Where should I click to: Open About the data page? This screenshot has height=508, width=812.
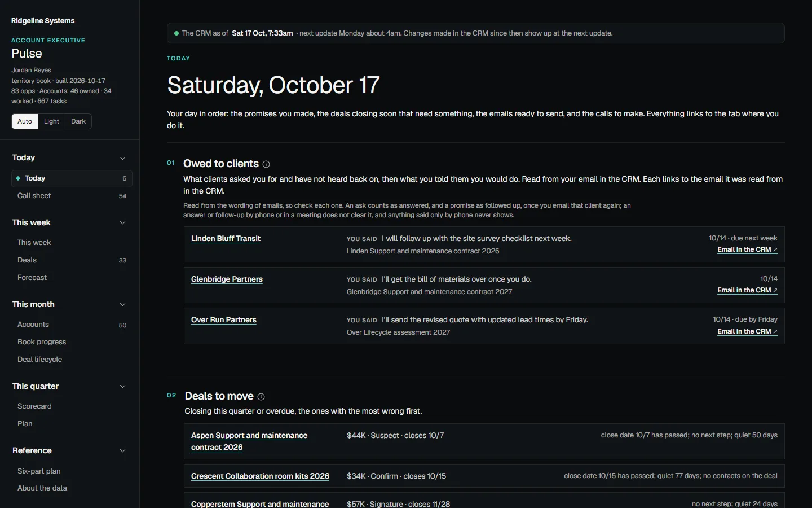click(72, 488)
